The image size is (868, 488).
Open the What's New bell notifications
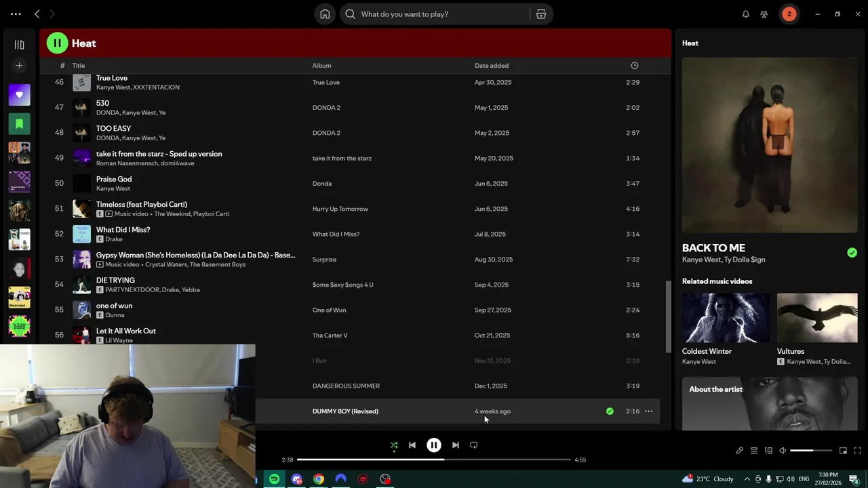click(x=745, y=14)
